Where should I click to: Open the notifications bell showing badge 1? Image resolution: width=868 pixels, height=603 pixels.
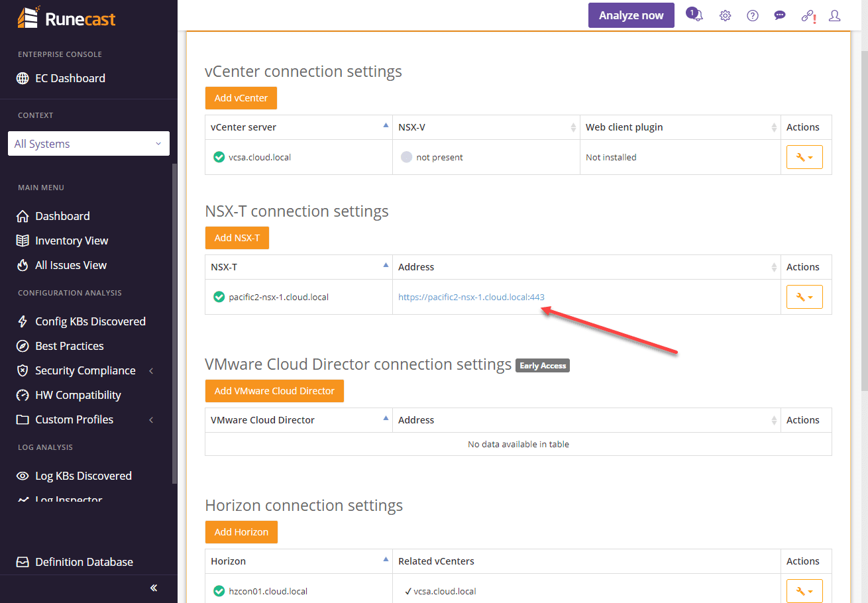(x=693, y=15)
